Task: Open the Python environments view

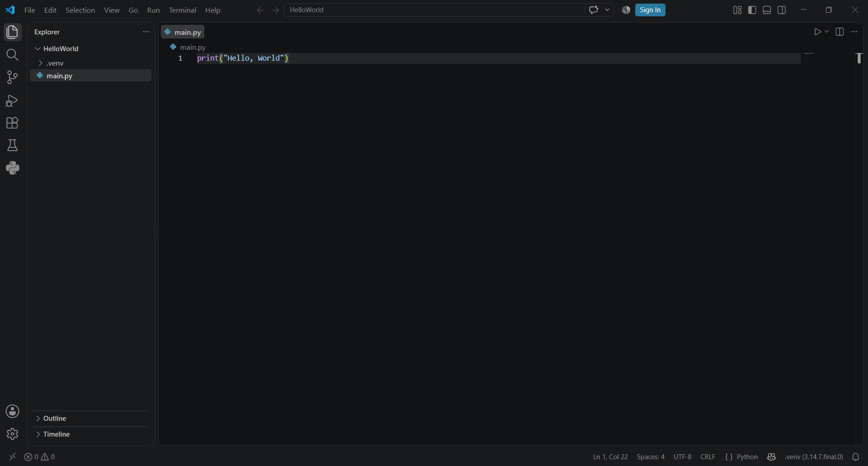Action: (13, 168)
